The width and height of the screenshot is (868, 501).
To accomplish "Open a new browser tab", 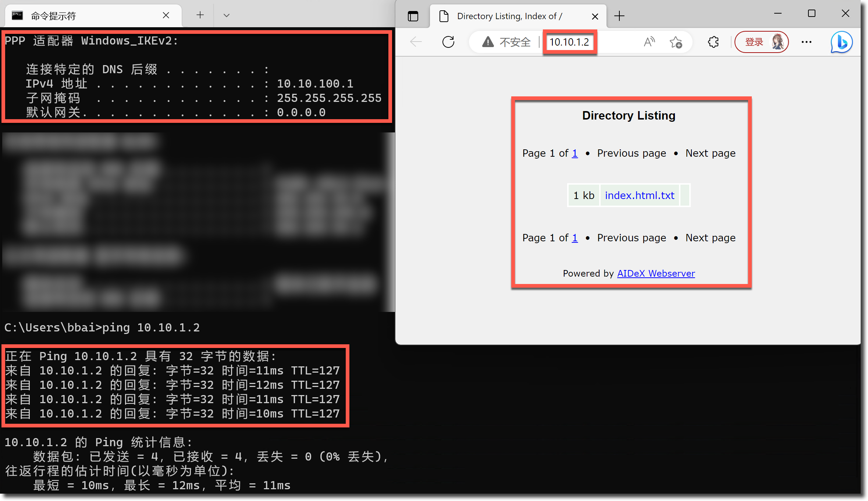I will (619, 16).
